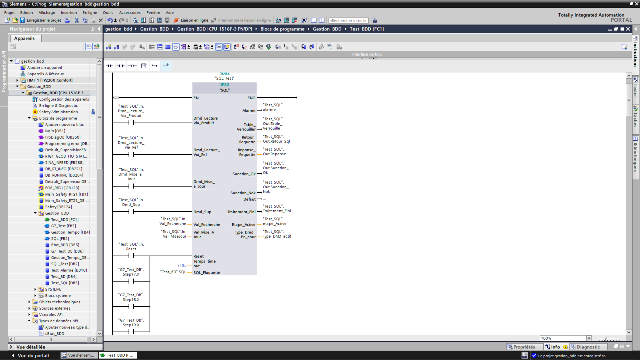Expand the HMI_1 device node
This screenshot has width=640, height=360.
[17, 80]
